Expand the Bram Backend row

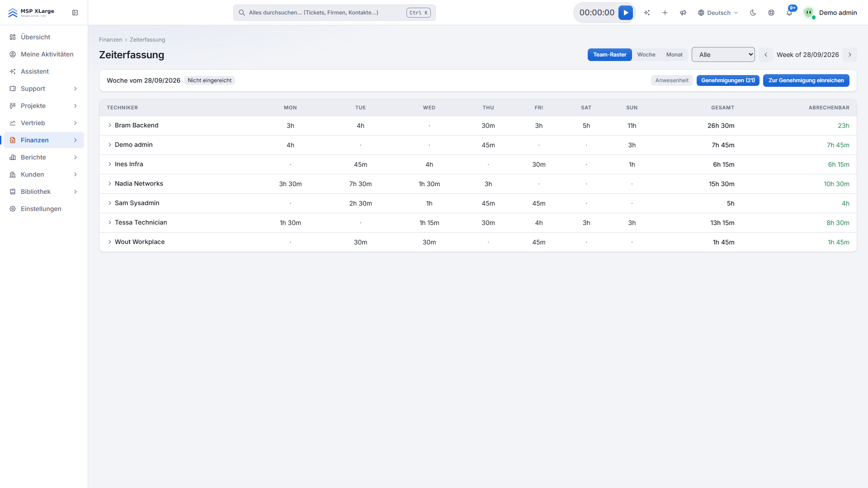pyautogui.click(x=109, y=125)
